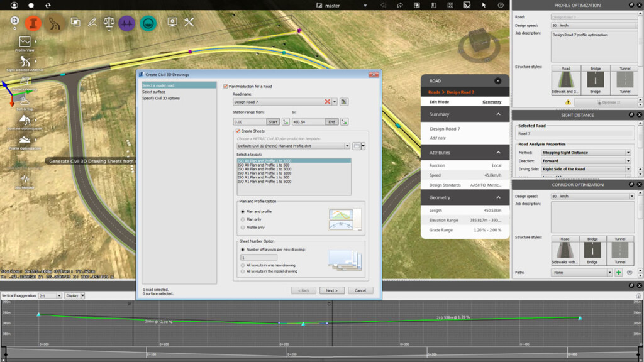The width and height of the screenshot is (644, 362).
Task: Click the undo arrow in top bar
Action: (x=383, y=5)
